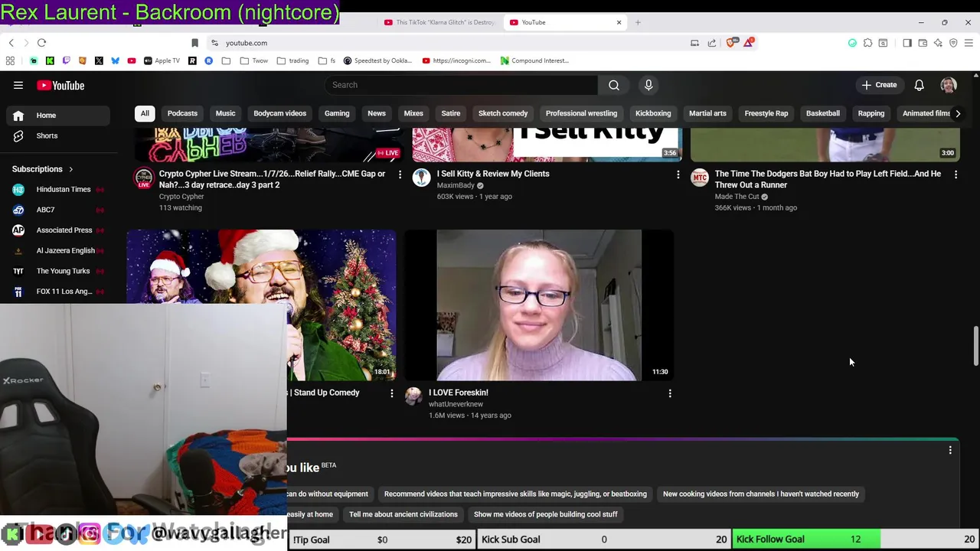Click the Crypto Cypher channel avatar
The height and width of the screenshot is (551, 980).
point(143,178)
